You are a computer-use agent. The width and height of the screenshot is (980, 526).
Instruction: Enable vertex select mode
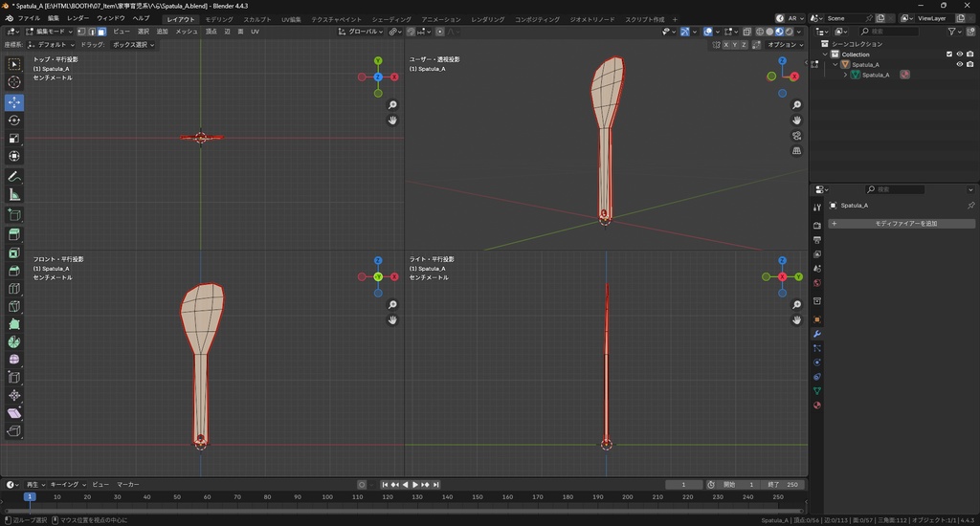[81, 32]
